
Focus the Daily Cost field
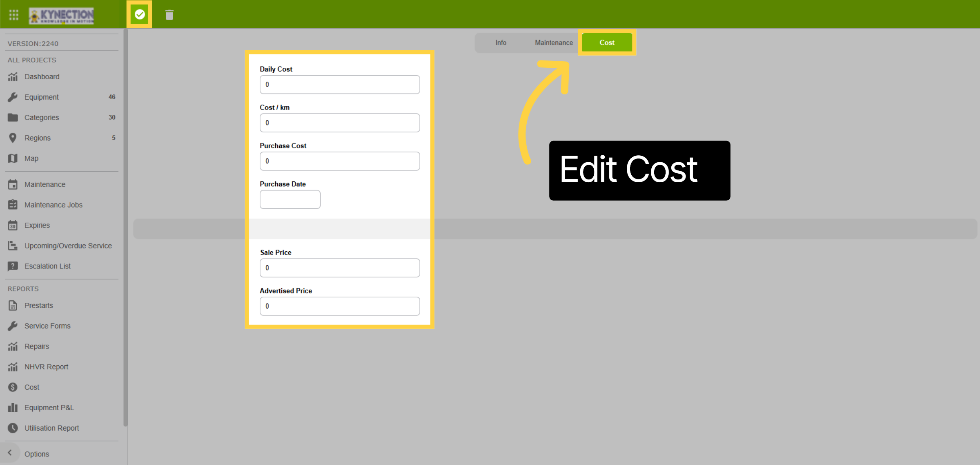point(340,85)
